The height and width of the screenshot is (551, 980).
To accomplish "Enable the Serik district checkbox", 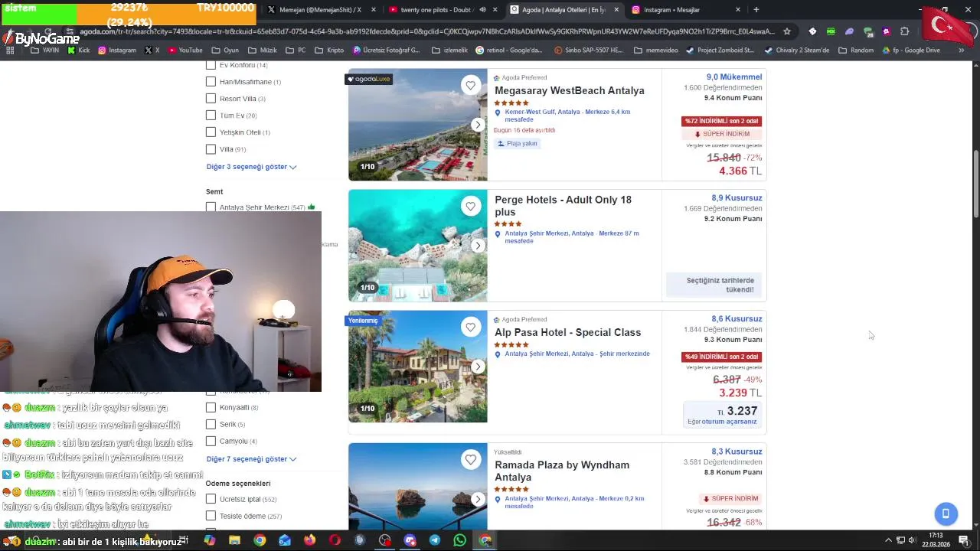I will click(x=211, y=425).
